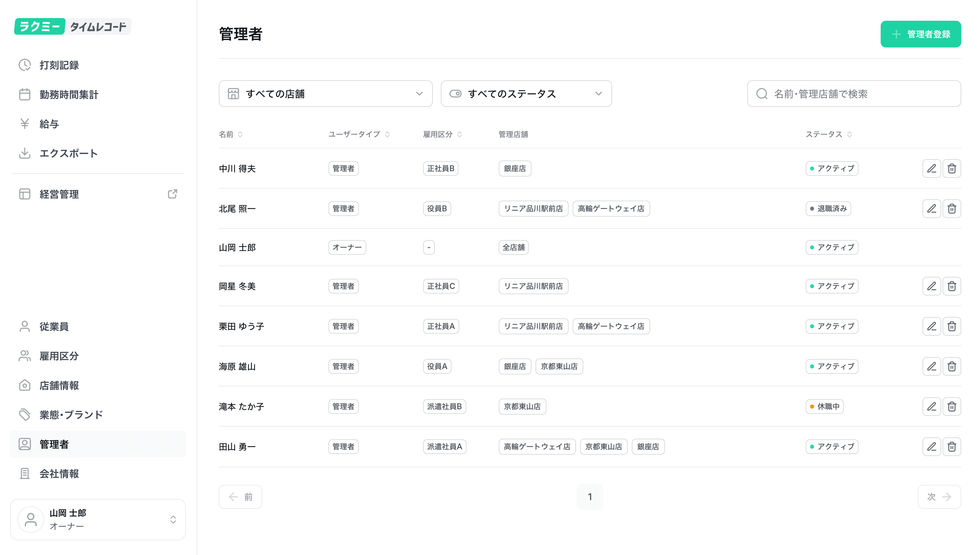Click trash icon for 北尾 照一
Image resolution: width=980 pixels, height=555 pixels.
[951, 209]
